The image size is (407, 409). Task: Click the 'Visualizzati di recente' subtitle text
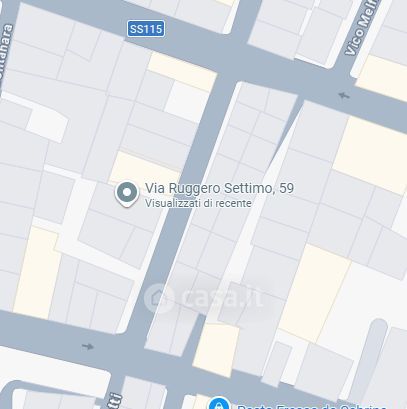[198, 203]
